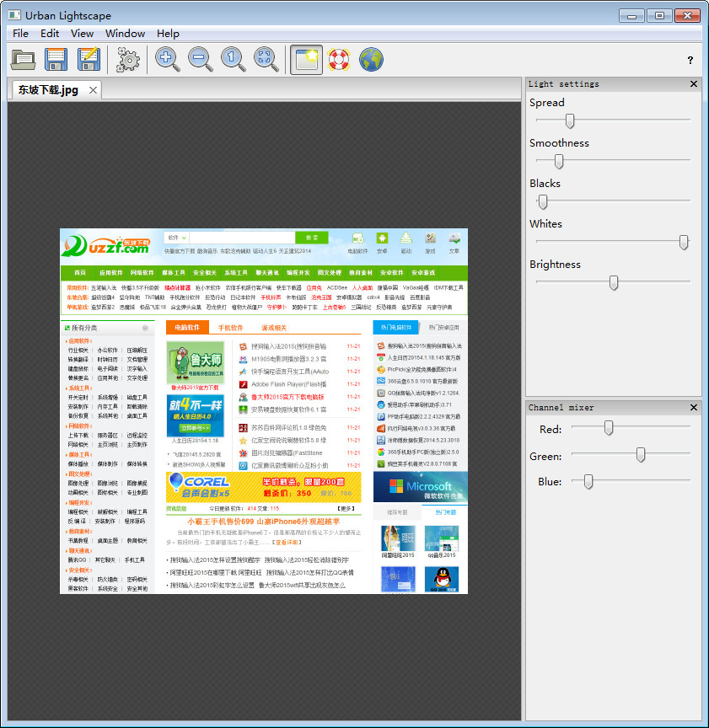Save the image with the floppy icon
This screenshot has width=709, height=728.
pyautogui.click(x=56, y=60)
